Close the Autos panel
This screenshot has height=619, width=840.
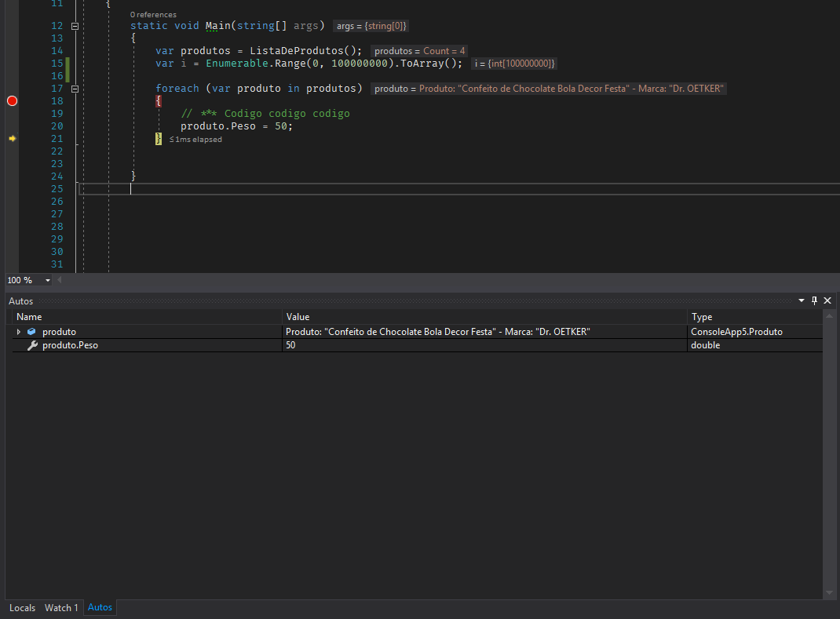pyautogui.click(x=827, y=301)
